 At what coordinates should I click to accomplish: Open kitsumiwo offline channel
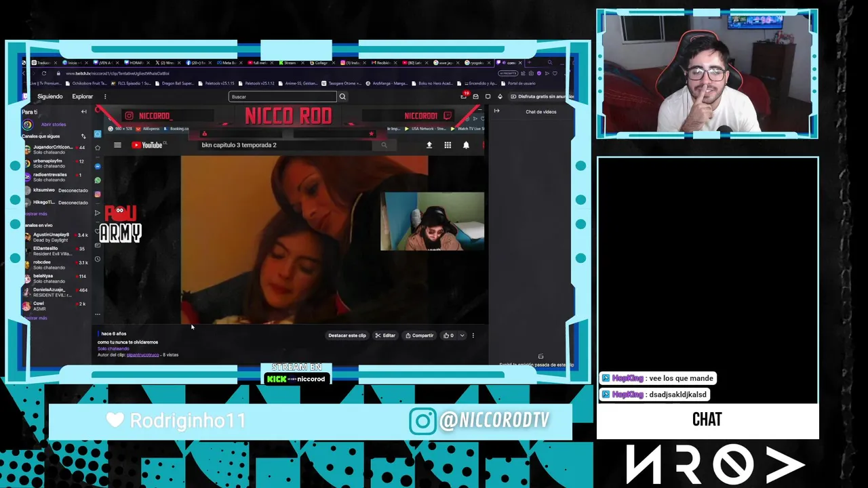click(55, 190)
